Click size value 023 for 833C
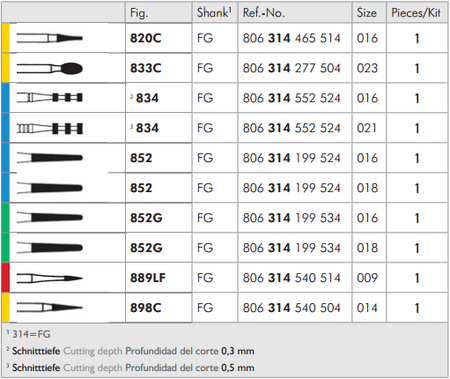 pyautogui.click(x=367, y=68)
